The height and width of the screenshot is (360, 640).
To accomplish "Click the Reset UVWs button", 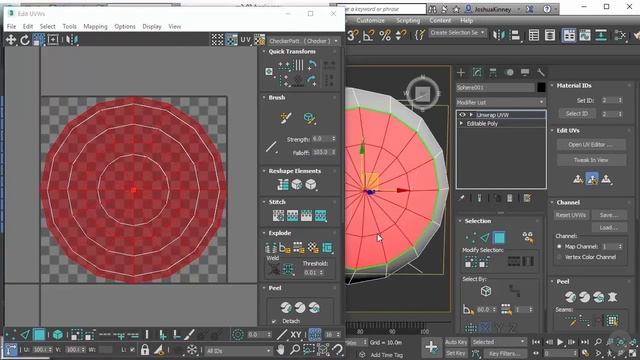I will pyautogui.click(x=571, y=215).
